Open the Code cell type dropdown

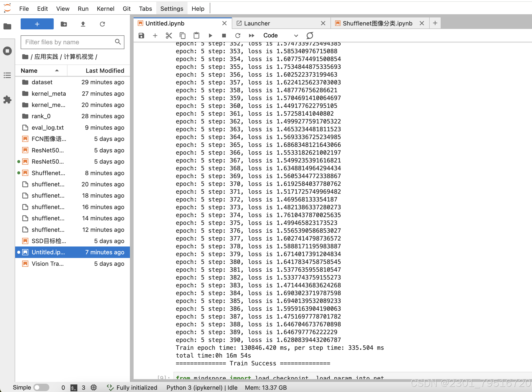(280, 36)
